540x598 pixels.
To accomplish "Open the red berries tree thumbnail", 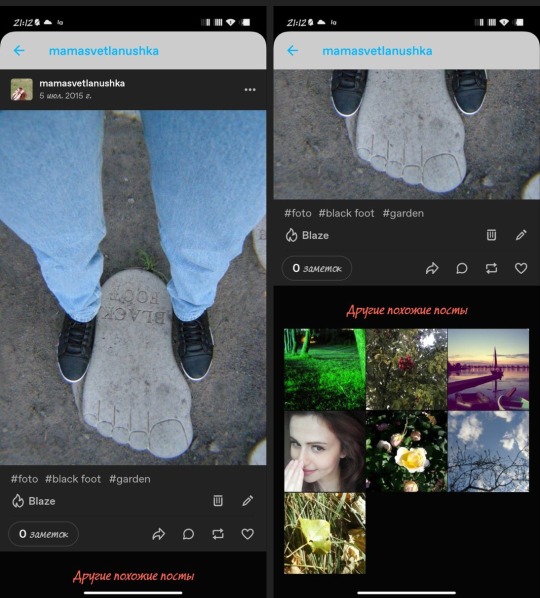I will [x=407, y=369].
